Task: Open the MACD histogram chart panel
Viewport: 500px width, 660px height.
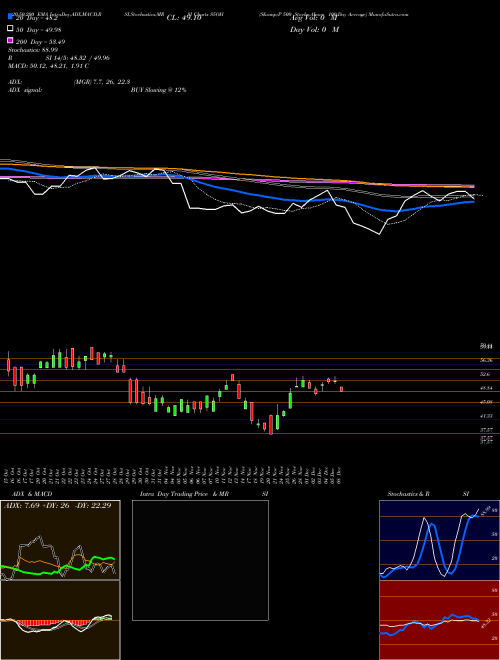Action: (60, 620)
